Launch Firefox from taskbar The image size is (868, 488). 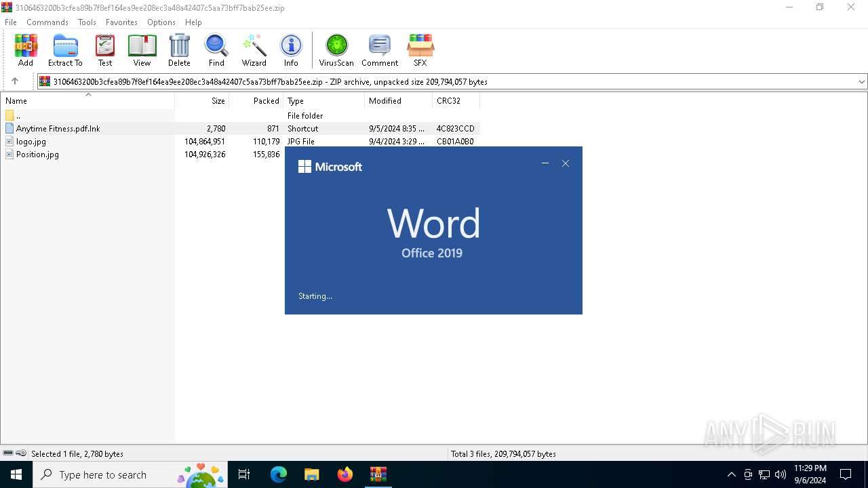coord(344,474)
